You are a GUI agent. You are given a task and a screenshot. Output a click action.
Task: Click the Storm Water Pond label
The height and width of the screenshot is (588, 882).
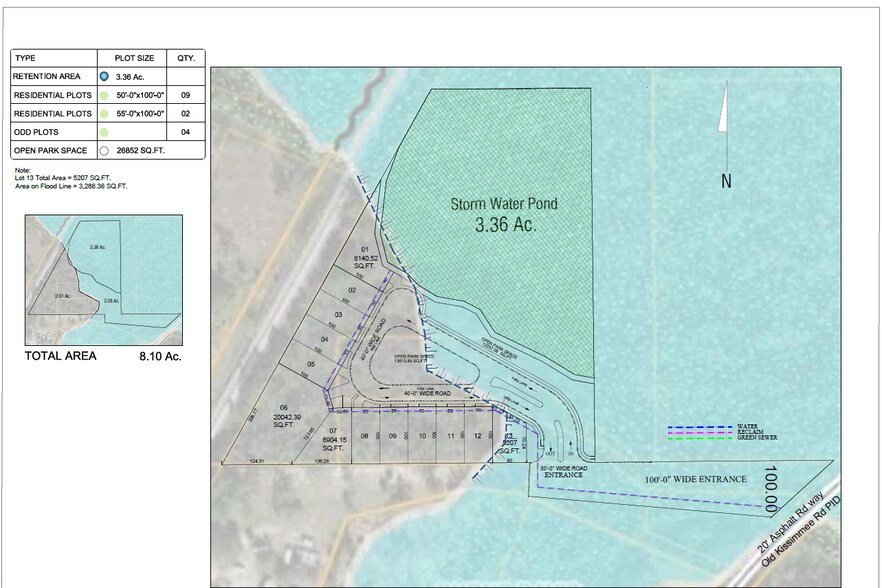pos(504,204)
